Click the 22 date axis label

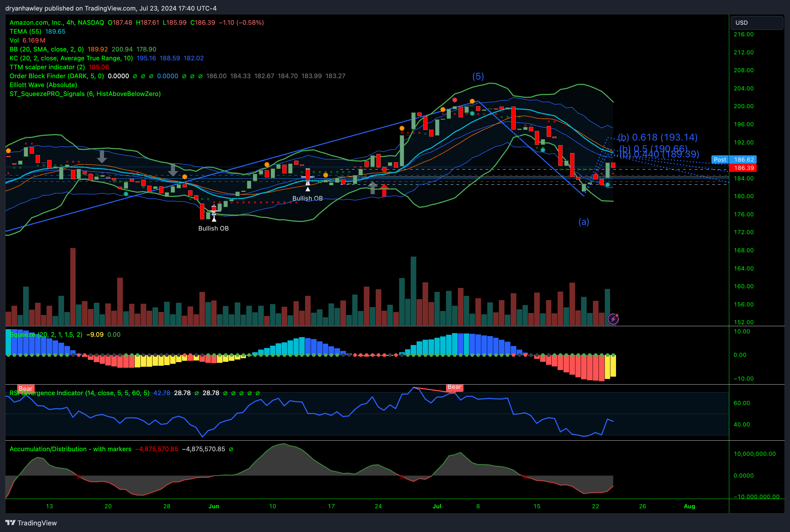tap(595, 506)
